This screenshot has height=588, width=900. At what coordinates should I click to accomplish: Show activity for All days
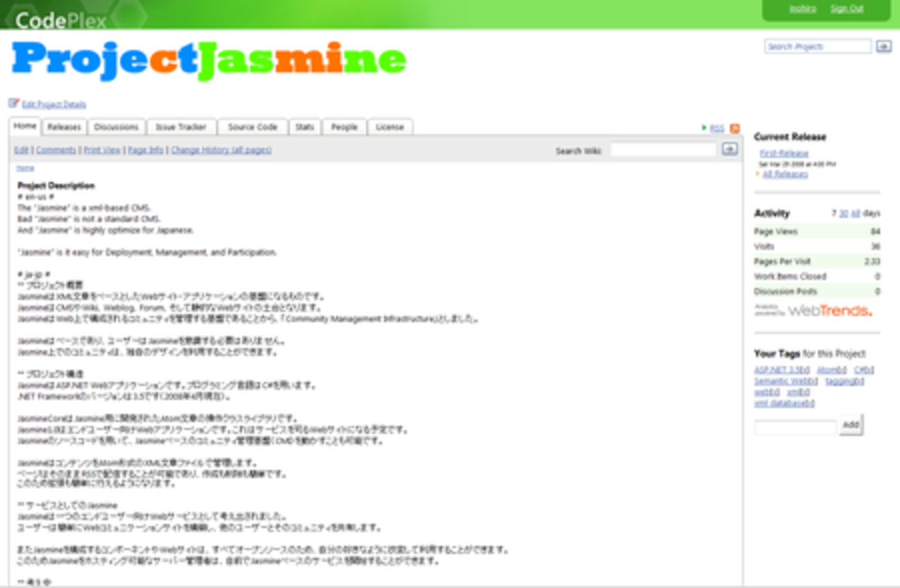pyautogui.click(x=855, y=213)
